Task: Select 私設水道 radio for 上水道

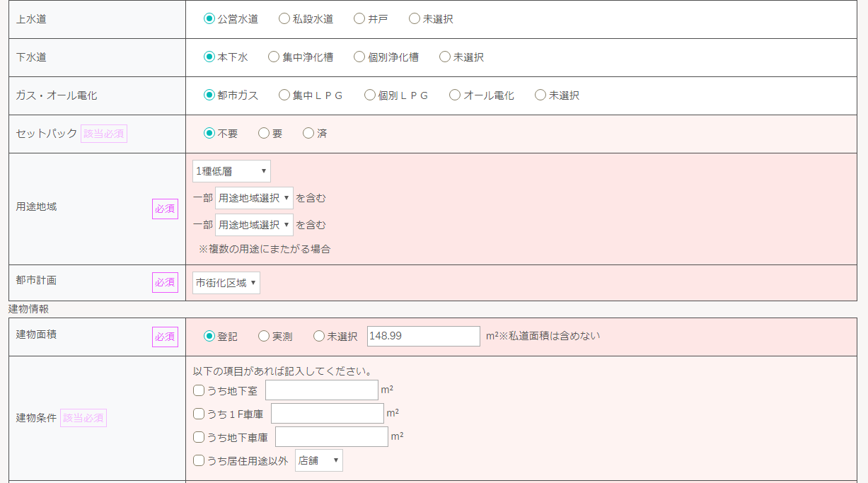Action: tap(284, 19)
